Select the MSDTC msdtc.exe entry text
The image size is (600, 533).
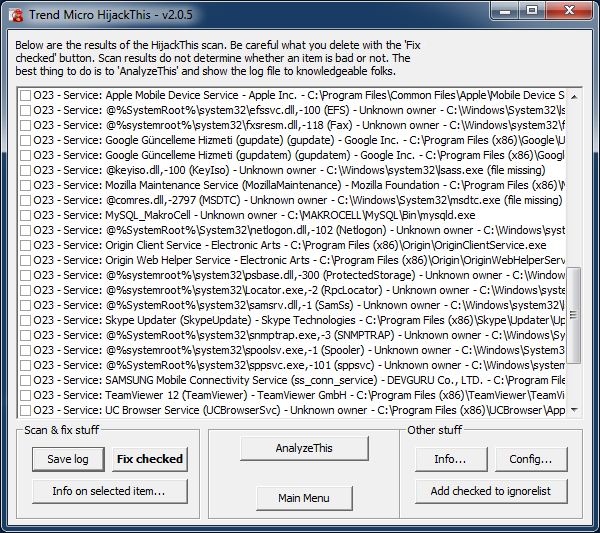click(298, 200)
